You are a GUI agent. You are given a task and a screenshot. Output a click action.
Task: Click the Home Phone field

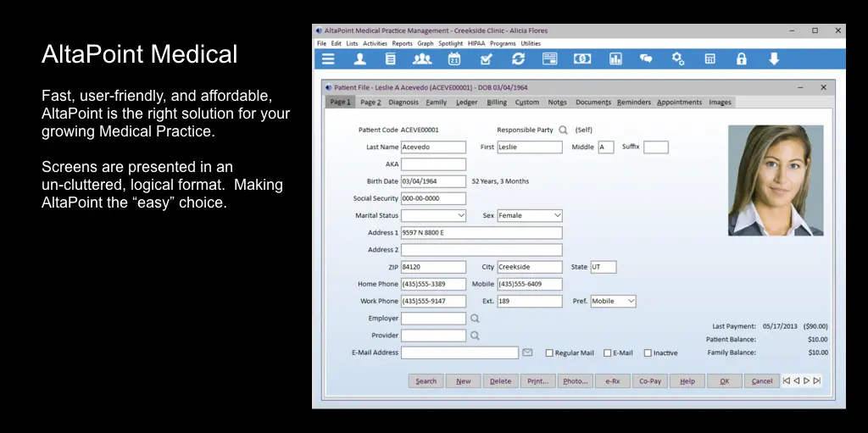pos(433,284)
